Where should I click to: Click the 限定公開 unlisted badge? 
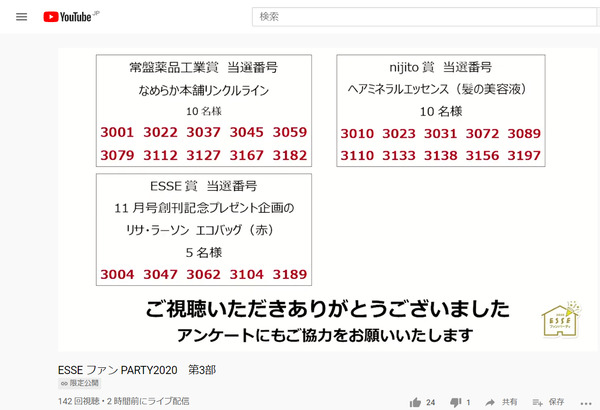pyautogui.click(x=80, y=383)
